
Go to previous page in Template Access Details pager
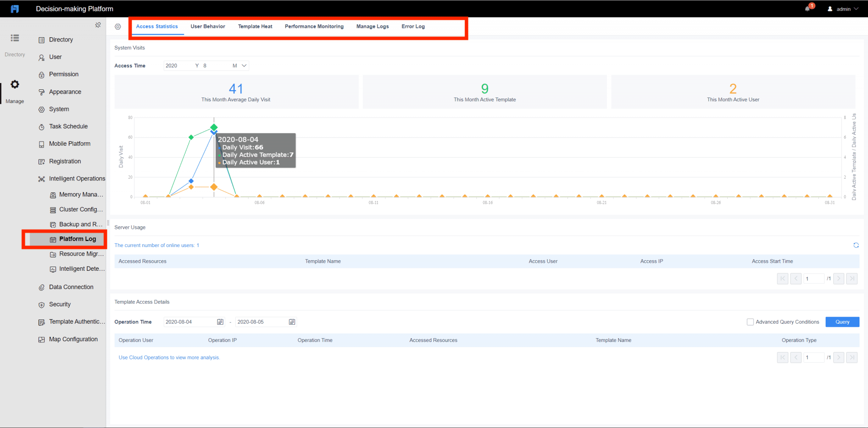(796, 357)
